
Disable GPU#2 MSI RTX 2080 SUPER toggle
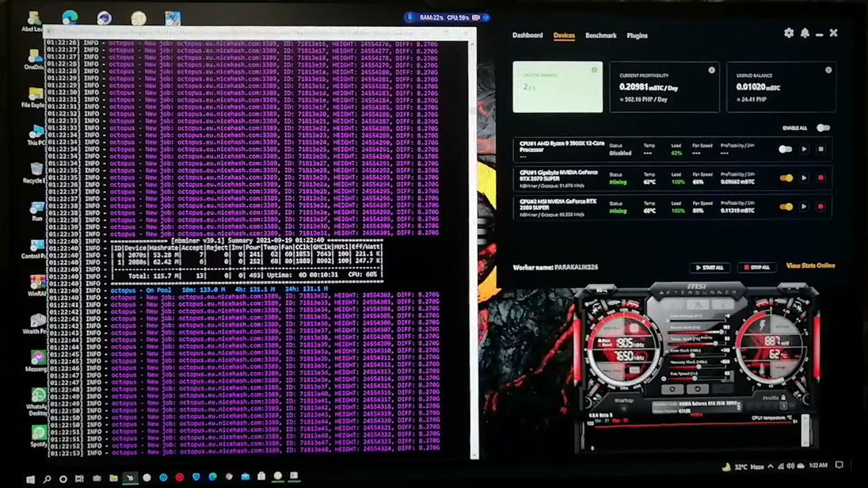[x=786, y=207]
